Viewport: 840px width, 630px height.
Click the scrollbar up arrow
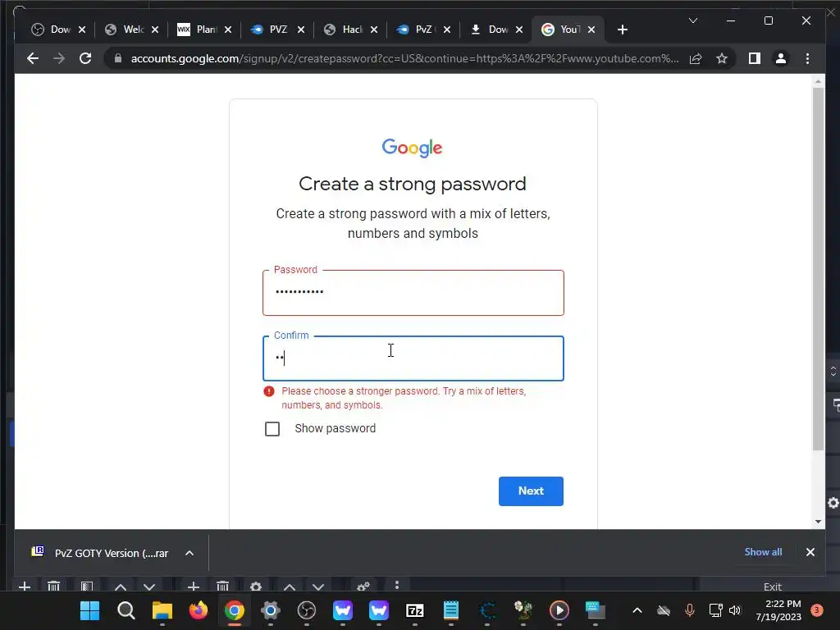(x=818, y=82)
